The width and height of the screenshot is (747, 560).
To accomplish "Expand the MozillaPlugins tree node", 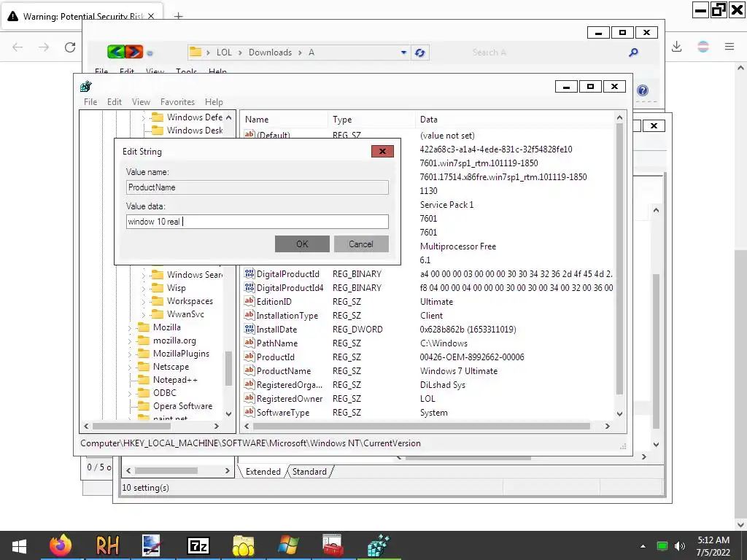I will (130, 354).
